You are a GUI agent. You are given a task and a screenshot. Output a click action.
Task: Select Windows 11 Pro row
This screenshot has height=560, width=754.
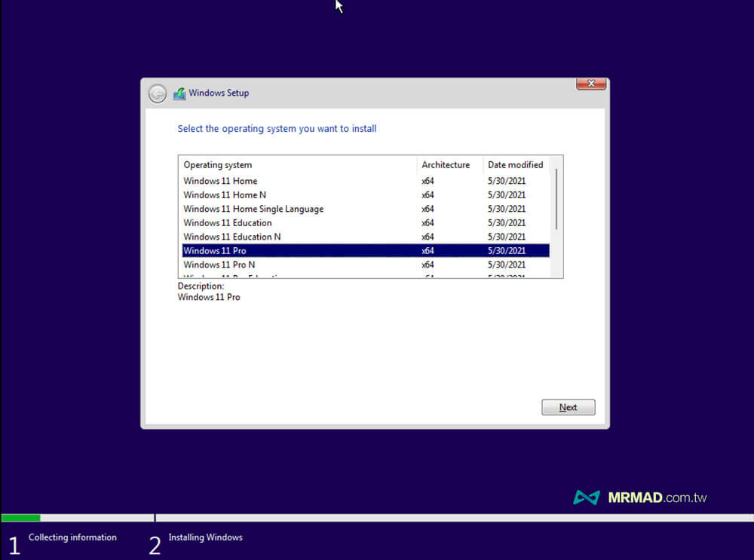coord(366,251)
